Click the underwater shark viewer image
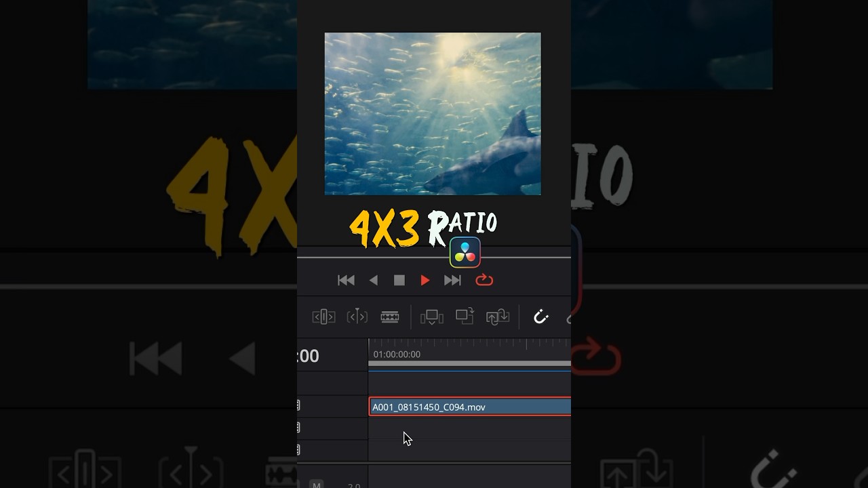This screenshot has width=868, height=488. point(433,114)
